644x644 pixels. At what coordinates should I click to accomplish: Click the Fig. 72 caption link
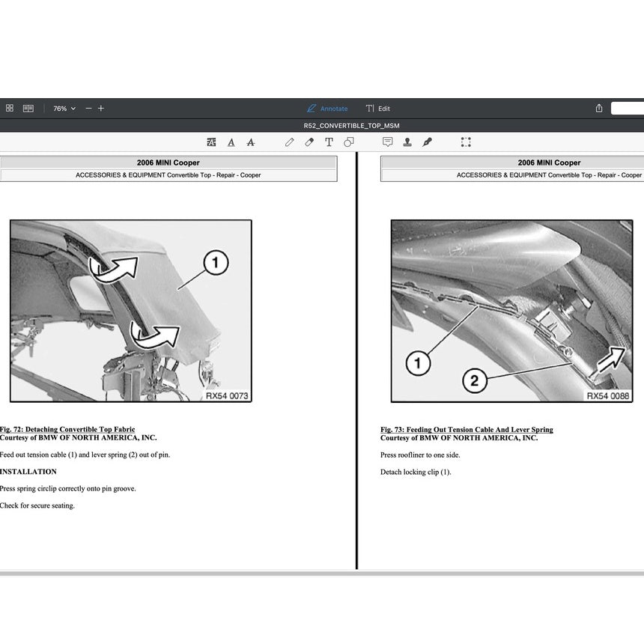[x=67, y=429]
